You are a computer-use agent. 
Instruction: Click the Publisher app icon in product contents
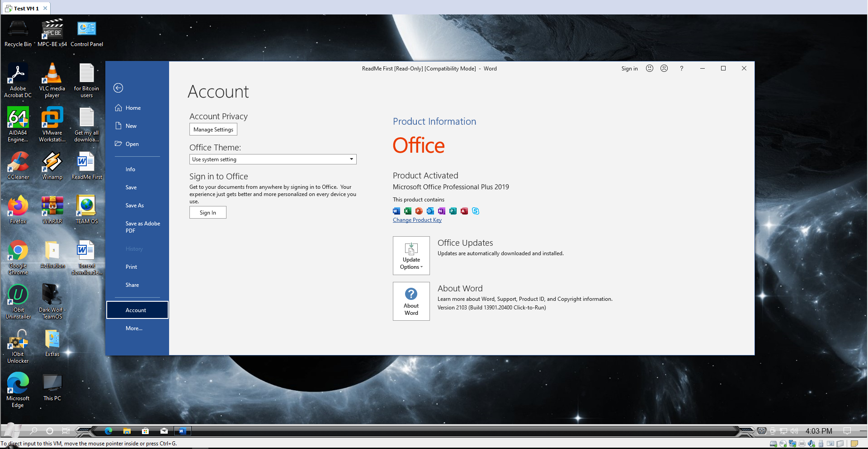pyautogui.click(x=453, y=211)
